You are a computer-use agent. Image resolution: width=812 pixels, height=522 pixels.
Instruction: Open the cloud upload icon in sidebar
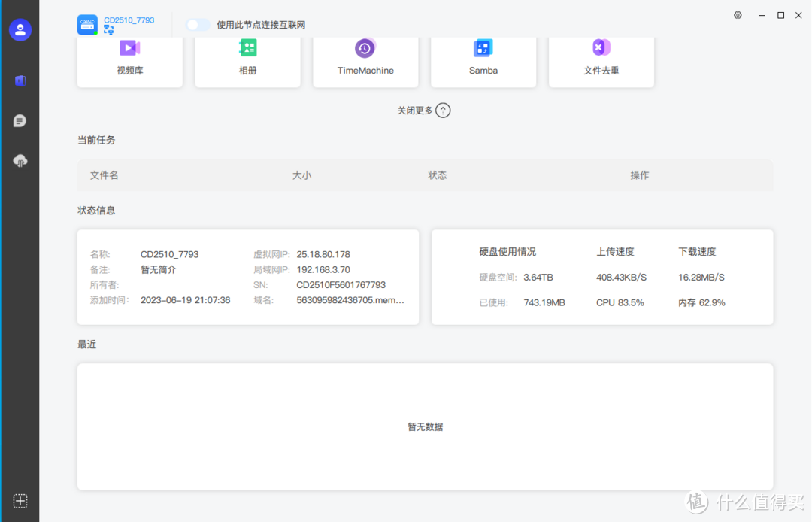pos(20,161)
